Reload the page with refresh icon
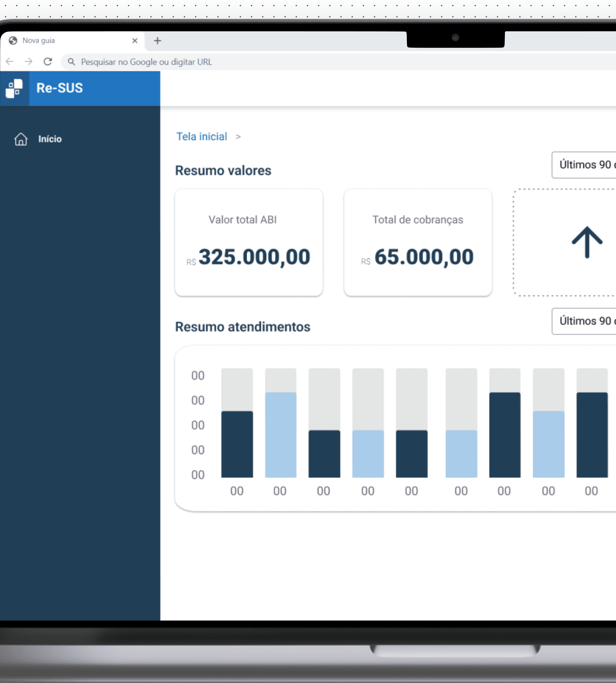The image size is (616, 683). coord(48,62)
